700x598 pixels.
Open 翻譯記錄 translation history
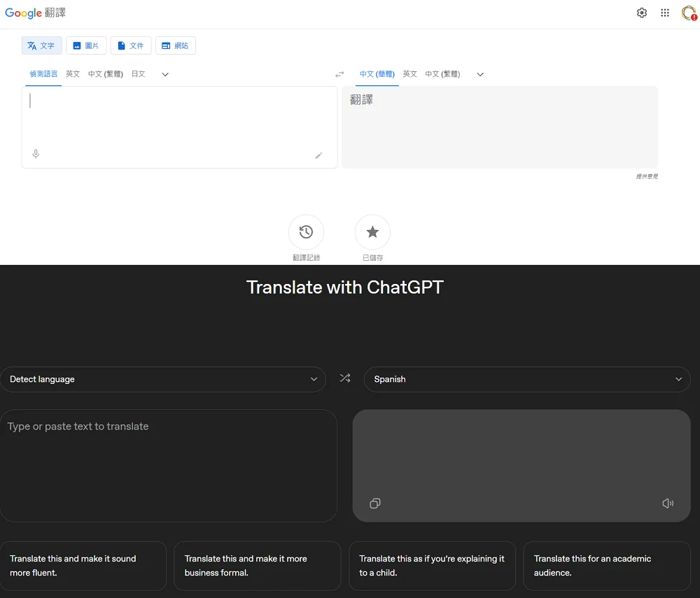[x=306, y=232]
